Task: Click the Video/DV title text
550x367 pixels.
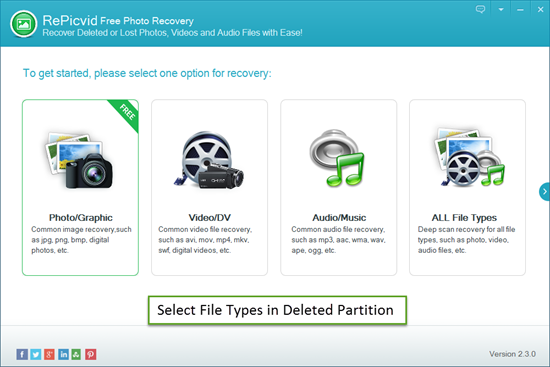Action: click(209, 218)
